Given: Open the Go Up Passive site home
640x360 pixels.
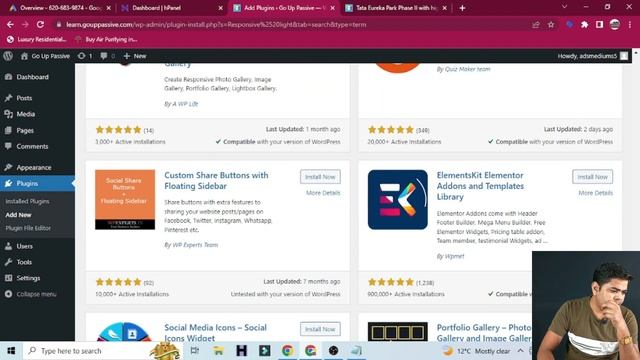Looking at the screenshot, I should [x=45, y=56].
